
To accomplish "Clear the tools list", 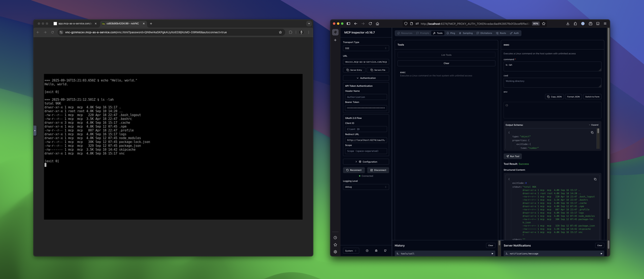I will click(446, 63).
